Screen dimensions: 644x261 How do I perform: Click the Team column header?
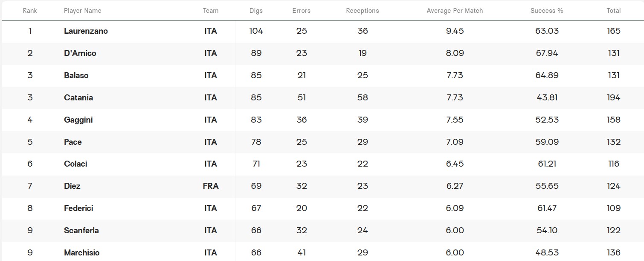[x=211, y=11]
